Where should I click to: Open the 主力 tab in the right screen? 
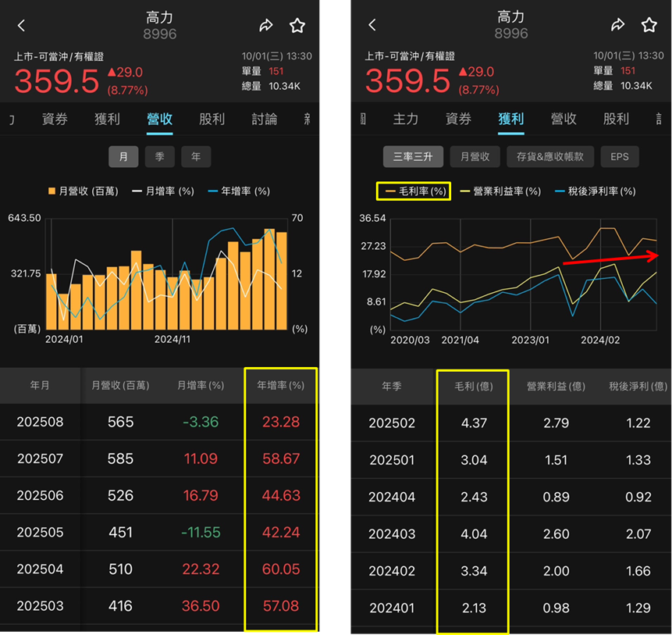pos(406,119)
